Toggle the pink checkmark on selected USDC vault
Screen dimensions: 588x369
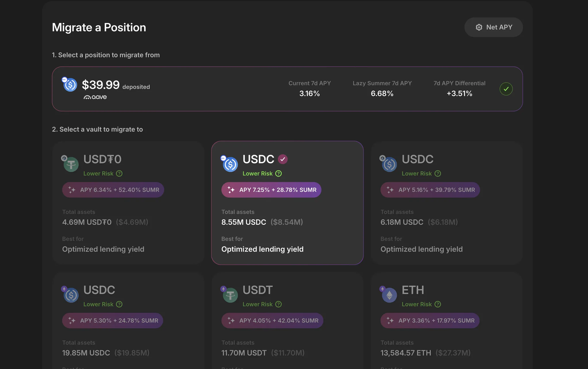coord(283,159)
